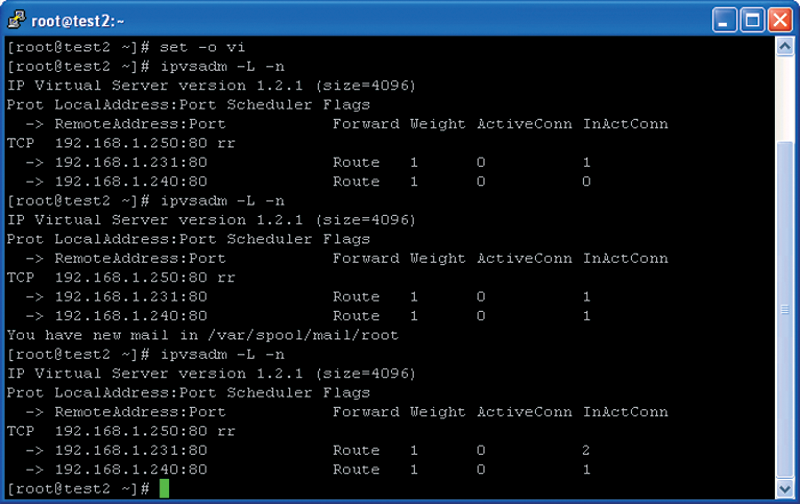Click the last 'TCP 192.168.1.250:80 rr' line
Viewport: 800px width, 504px height.
pyautogui.click(x=121, y=432)
